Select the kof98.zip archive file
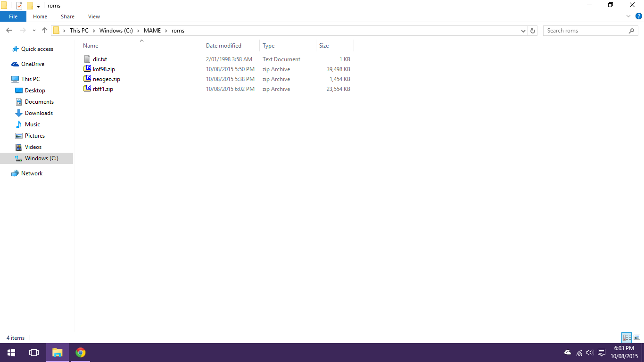This screenshot has height=362, width=644. [104, 69]
